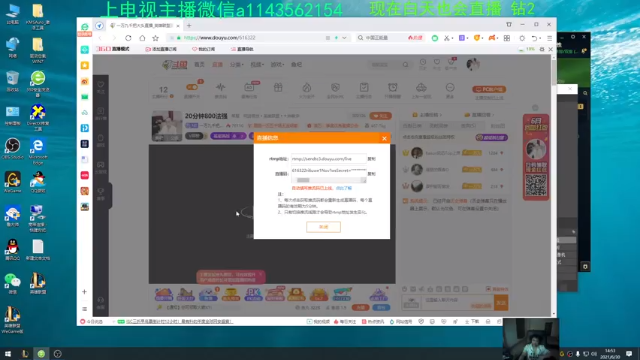Image resolution: width=640 pixels, height=360 pixels.
Task: Open the Windows Start menu
Action: pos(8,354)
